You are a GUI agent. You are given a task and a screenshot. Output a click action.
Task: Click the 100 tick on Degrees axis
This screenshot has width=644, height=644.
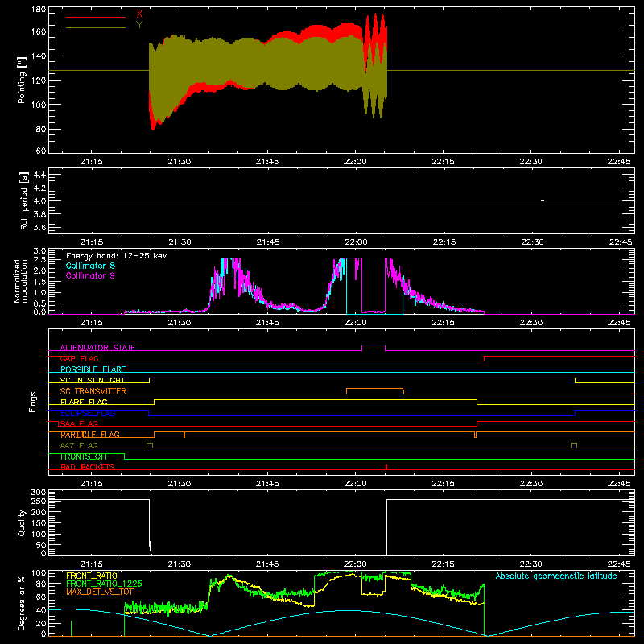[x=39, y=573]
